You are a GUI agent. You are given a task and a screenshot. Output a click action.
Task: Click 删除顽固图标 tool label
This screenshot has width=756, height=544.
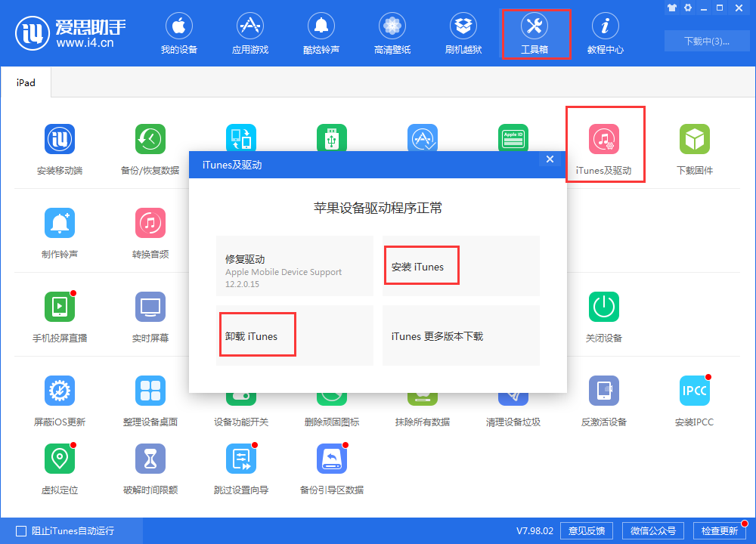point(332,422)
